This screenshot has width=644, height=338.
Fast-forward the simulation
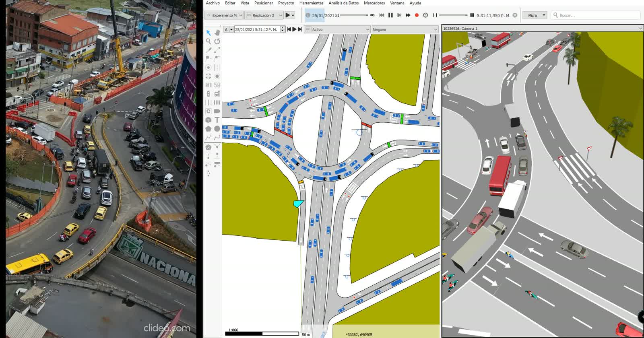408,15
